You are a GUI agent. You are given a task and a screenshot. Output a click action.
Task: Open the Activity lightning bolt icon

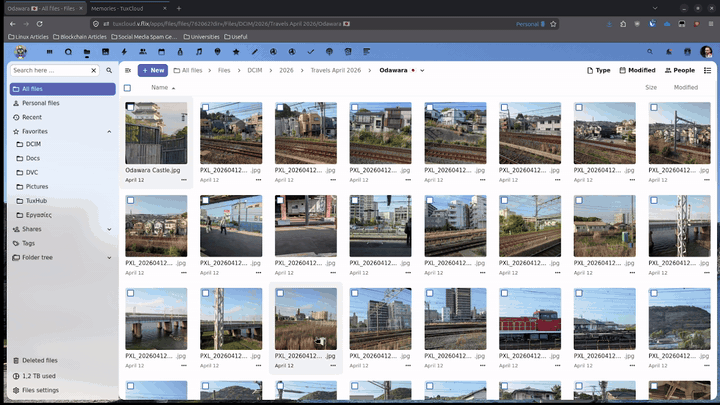click(124, 52)
